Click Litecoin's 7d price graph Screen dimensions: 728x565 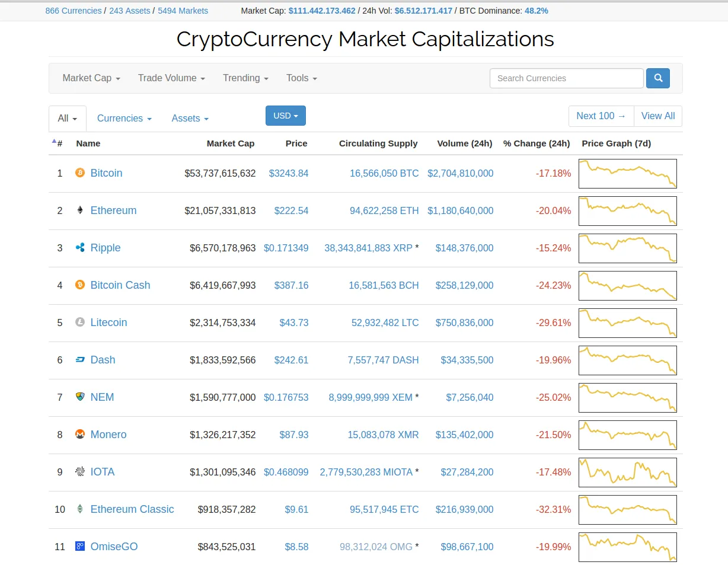(x=628, y=323)
